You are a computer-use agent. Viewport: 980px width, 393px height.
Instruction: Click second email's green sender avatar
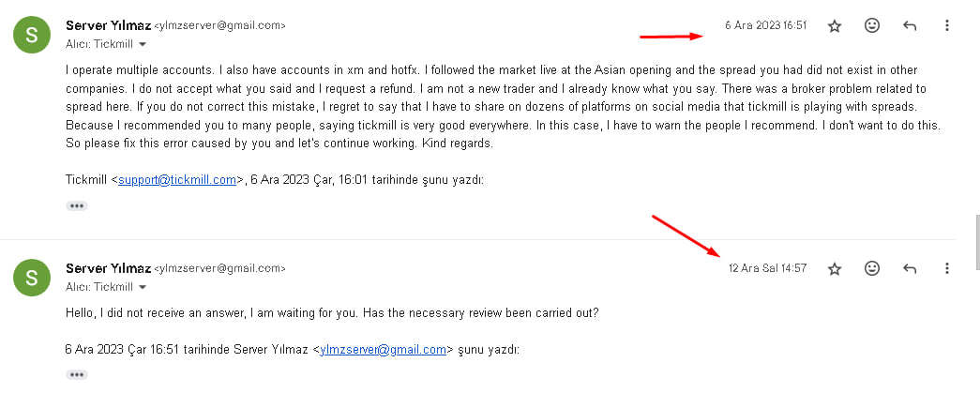point(32,277)
